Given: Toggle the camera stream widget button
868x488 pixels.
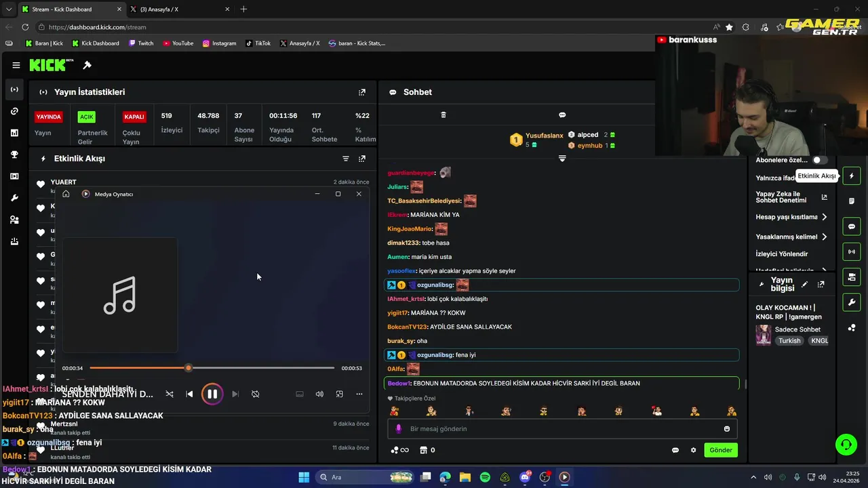Looking at the screenshot, I should point(852,277).
